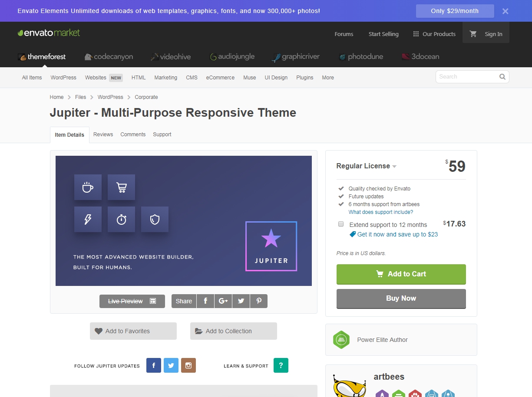Share the theme on Twitter
Screen dimensions: 532x397
[x=241, y=301]
